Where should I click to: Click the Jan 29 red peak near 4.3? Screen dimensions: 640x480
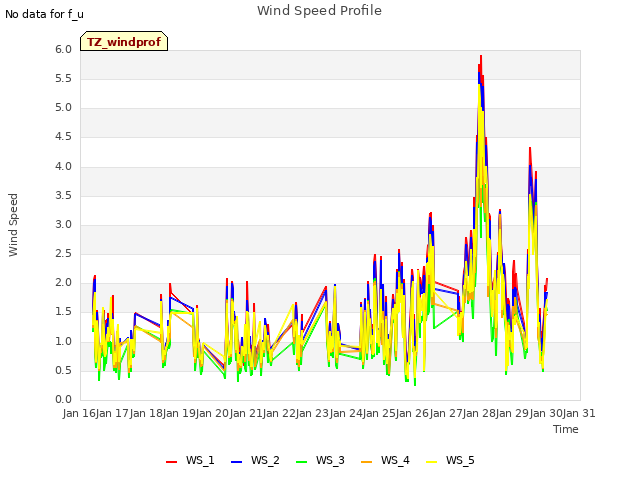(x=530, y=149)
